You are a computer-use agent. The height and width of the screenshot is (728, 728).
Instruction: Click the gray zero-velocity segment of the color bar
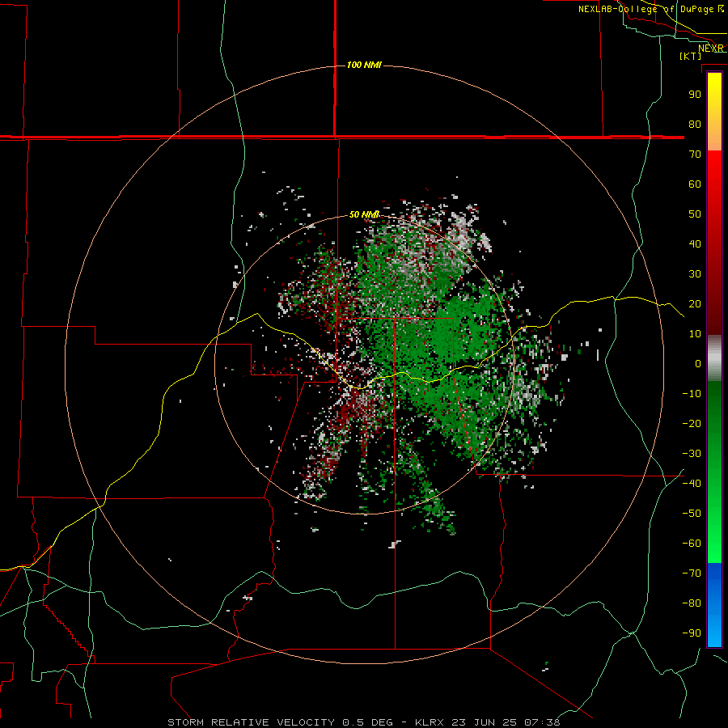coord(714,358)
